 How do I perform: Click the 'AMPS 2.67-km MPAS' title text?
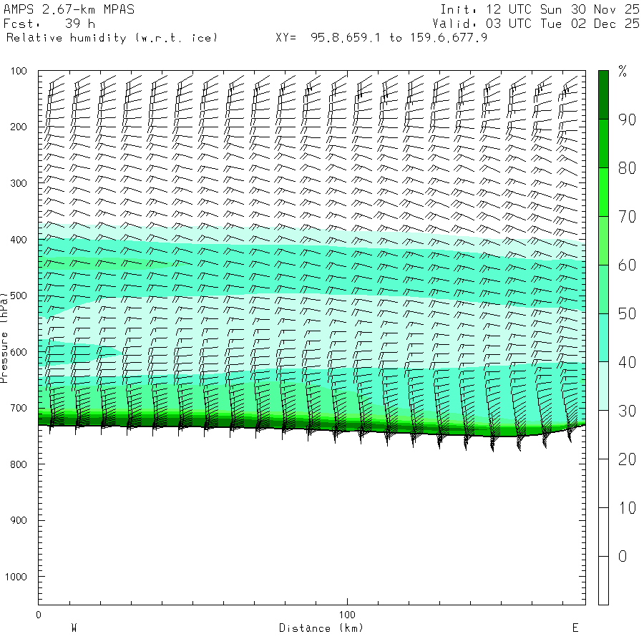(69, 9)
